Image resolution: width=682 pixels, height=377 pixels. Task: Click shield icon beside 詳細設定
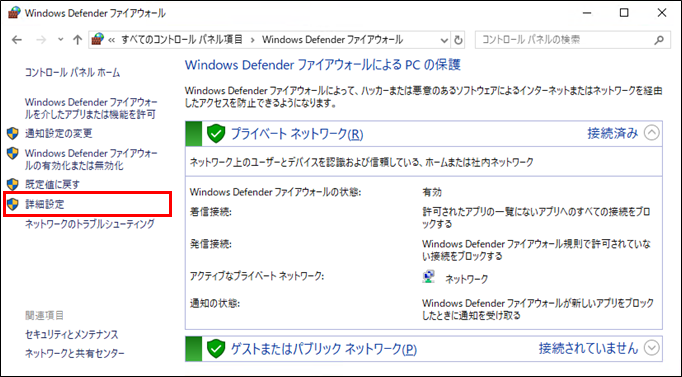13,204
